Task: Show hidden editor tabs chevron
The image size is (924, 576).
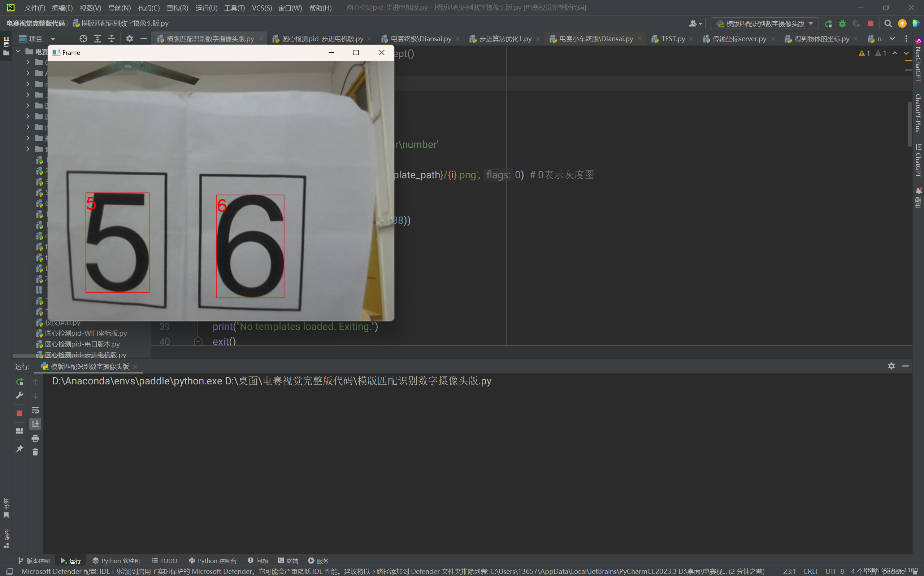Action: (892, 39)
